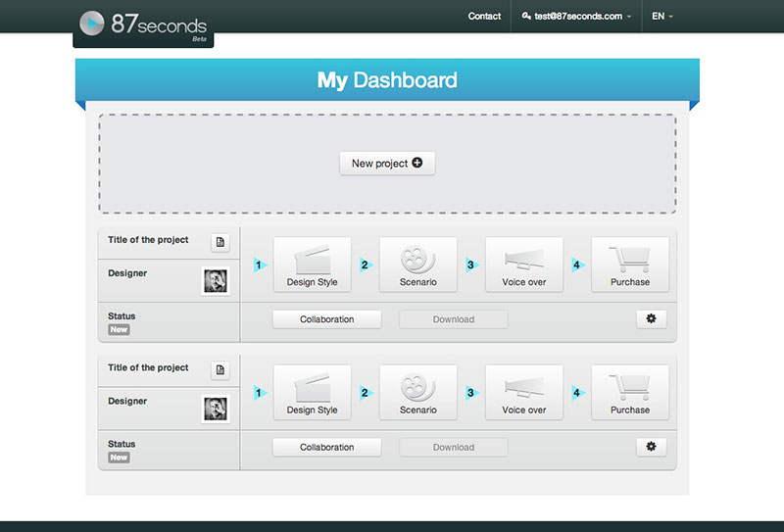The image size is (784, 532).
Task: Open Voice over step in second project
Action: pos(524,392)
